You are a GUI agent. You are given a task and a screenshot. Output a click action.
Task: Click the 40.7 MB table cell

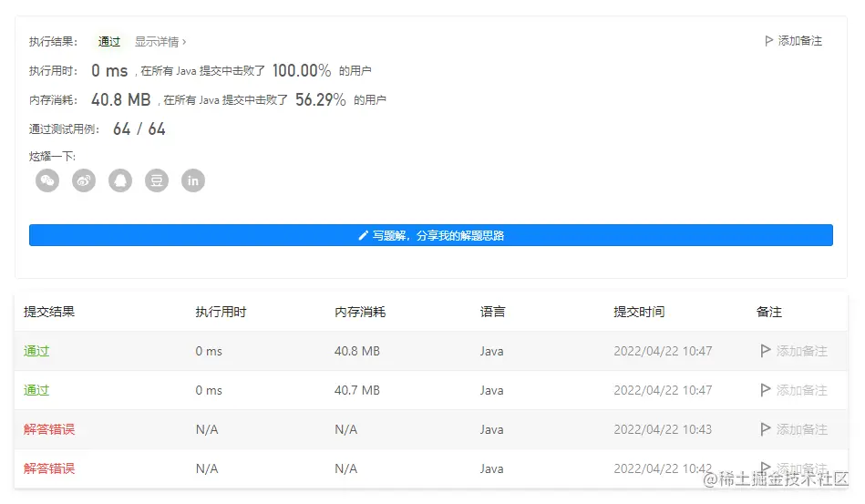pyautogui.click(x=357, y=390)
